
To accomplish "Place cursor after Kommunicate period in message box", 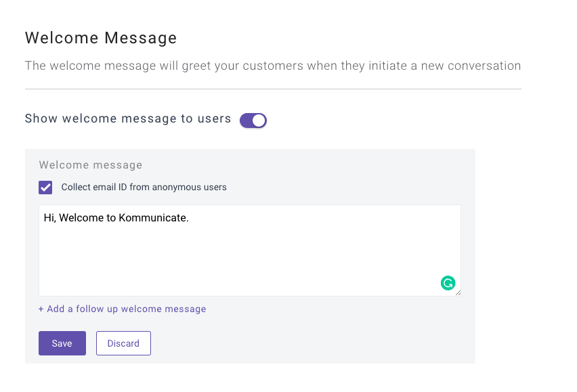I will [x=189, y=218].
